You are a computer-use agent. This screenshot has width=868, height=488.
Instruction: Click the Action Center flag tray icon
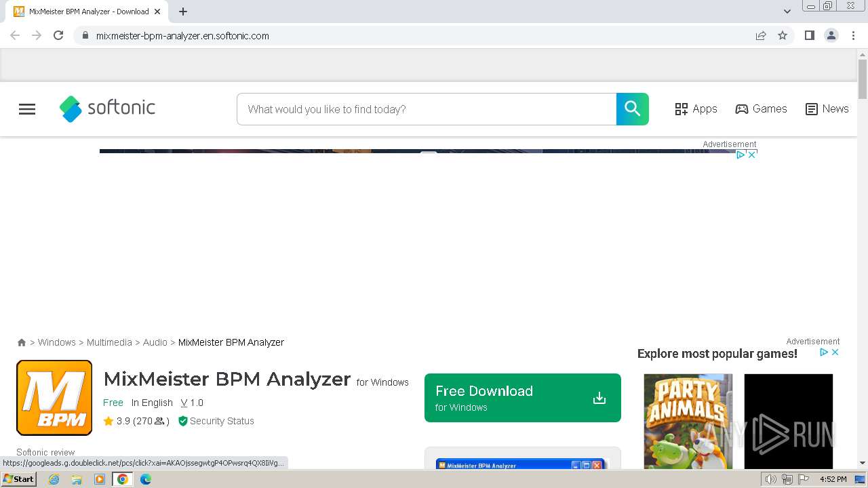tap(804, 479)
